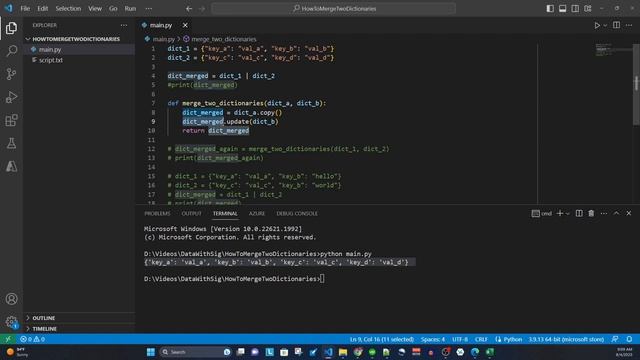The height and width of the screenshot is (360, 640).
Task: Close the main.py editor tab
Action: (185, 25)
